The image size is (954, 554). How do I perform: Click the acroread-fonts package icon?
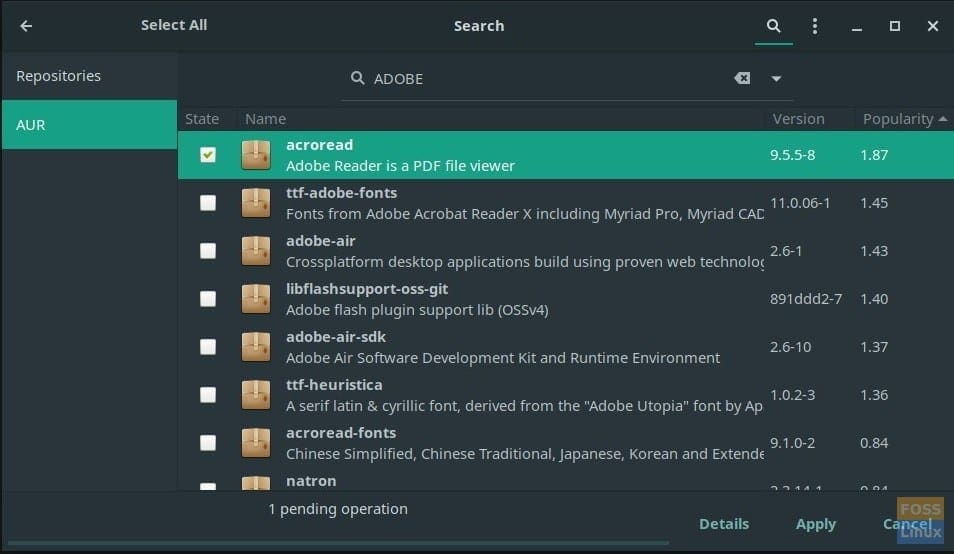click(256, 443)
